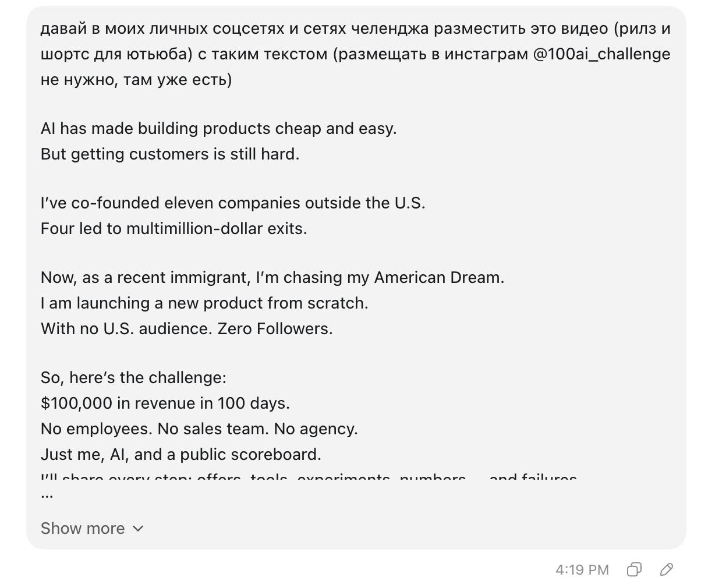Click the ellipsis truncation indicator above Show more
This screenshot has height=588, width=708.
click(47, 495)
